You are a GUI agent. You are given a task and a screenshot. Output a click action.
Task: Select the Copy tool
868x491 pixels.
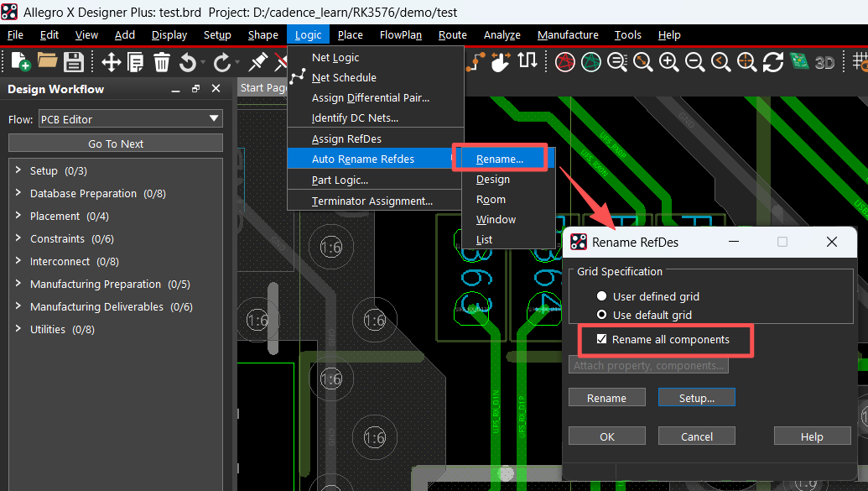pos(136,61)
